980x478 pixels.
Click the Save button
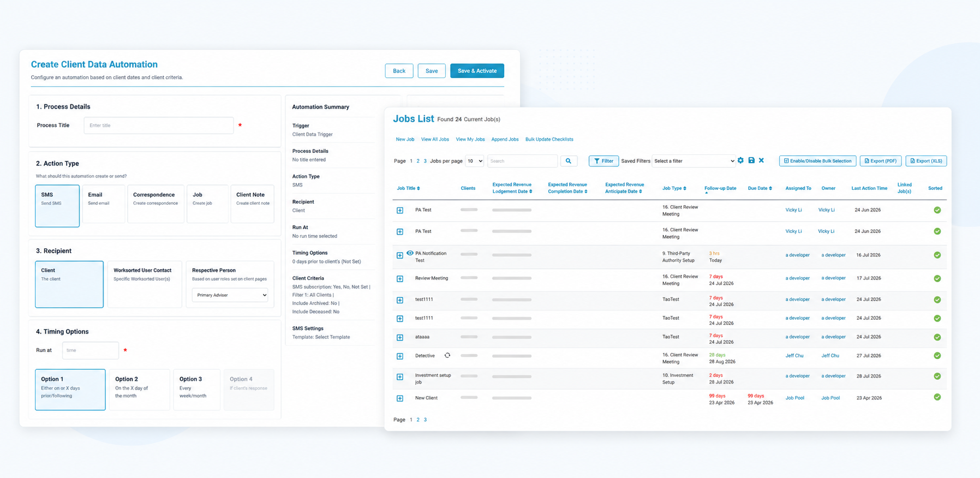tap(432, 71)
